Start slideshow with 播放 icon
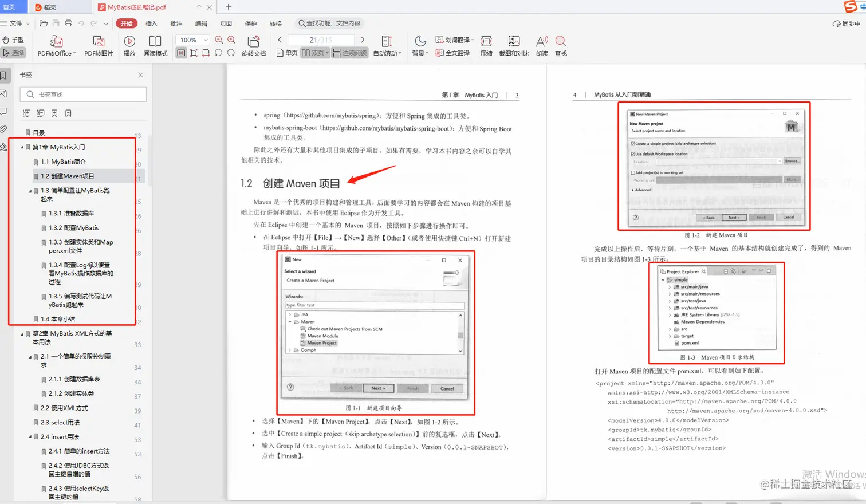The height and width of the screenshot is (504, 866). pos(129,46)
